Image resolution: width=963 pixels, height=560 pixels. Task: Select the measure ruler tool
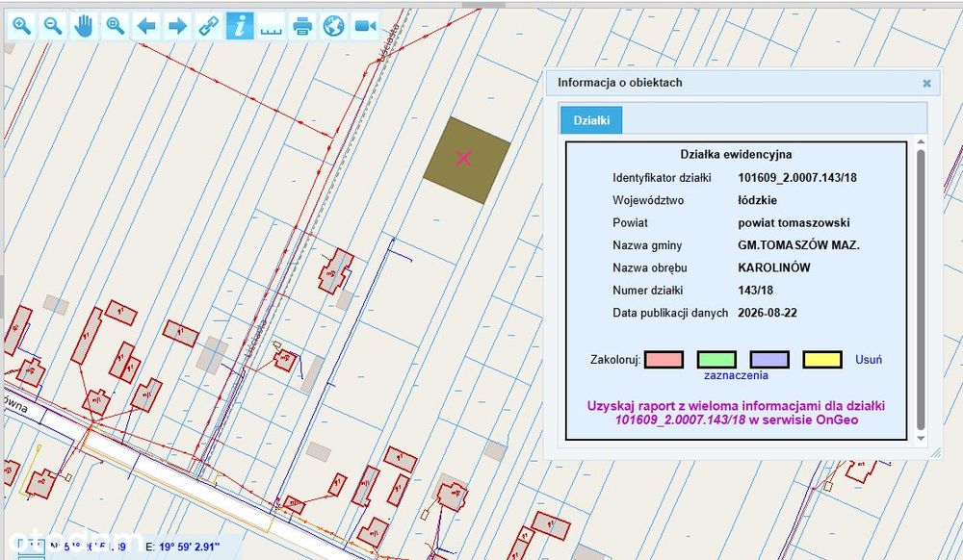pos(272,26)
